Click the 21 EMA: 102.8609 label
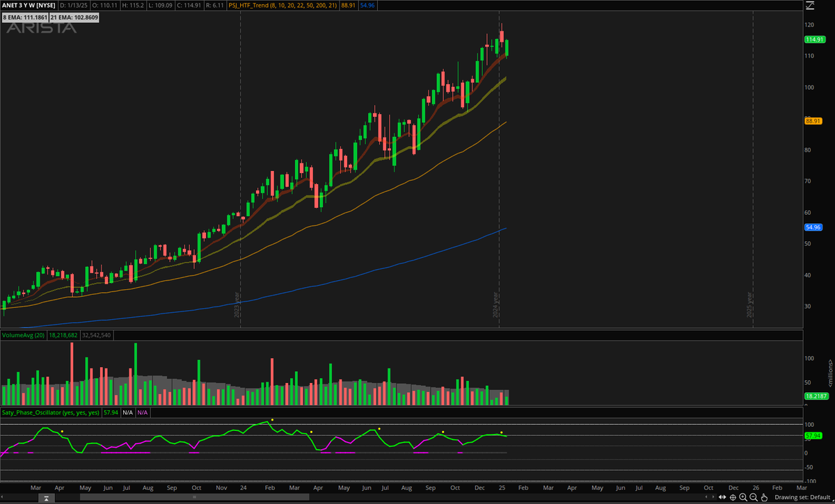The height and width of the screenshot is (504, 835). coord(74,17)
